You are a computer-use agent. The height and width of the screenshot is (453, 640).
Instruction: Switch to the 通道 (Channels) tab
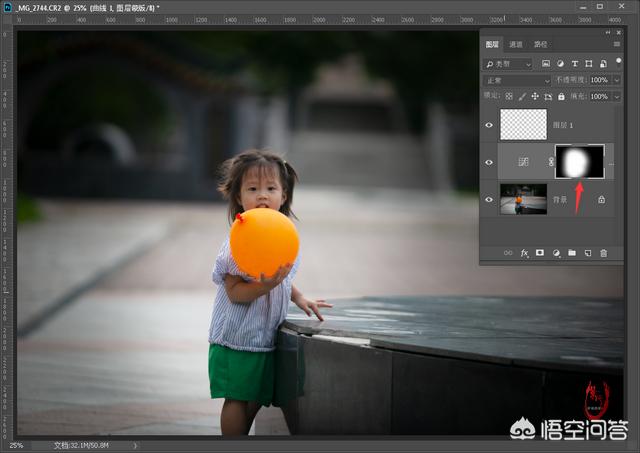tap(516, 44)
